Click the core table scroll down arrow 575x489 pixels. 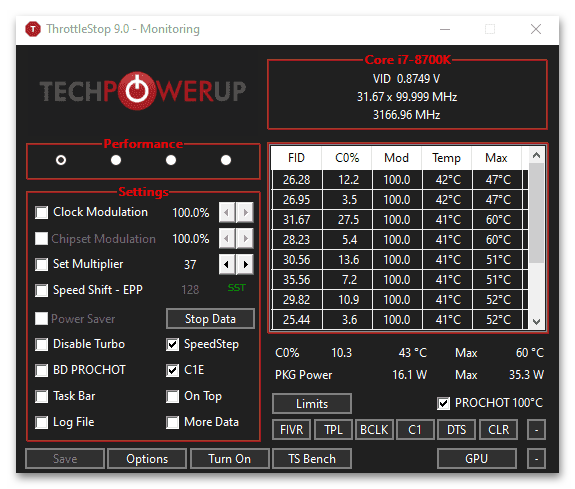coord(536,322)
